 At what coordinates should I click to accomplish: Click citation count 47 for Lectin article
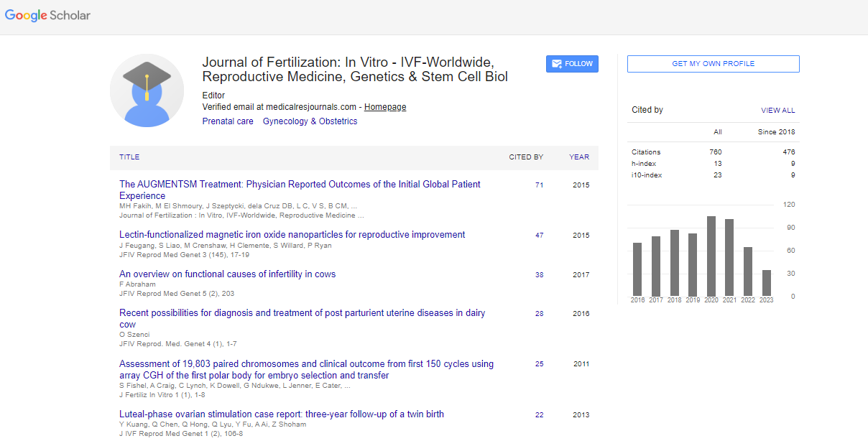coord(539,236)
